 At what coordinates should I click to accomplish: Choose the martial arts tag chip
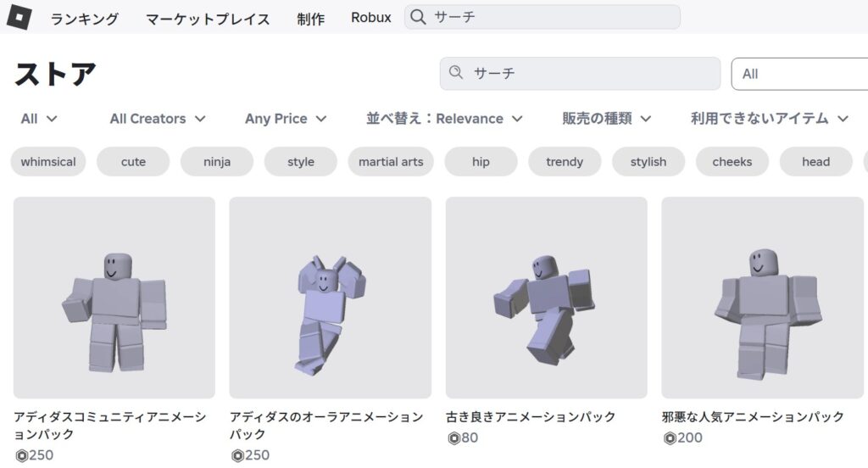[391, 162]
